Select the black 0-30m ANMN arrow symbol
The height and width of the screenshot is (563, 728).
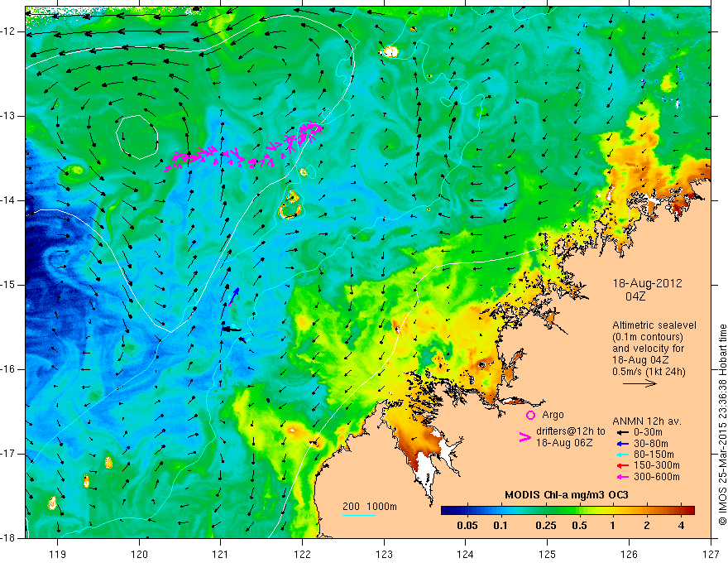(x=622, y=432)
